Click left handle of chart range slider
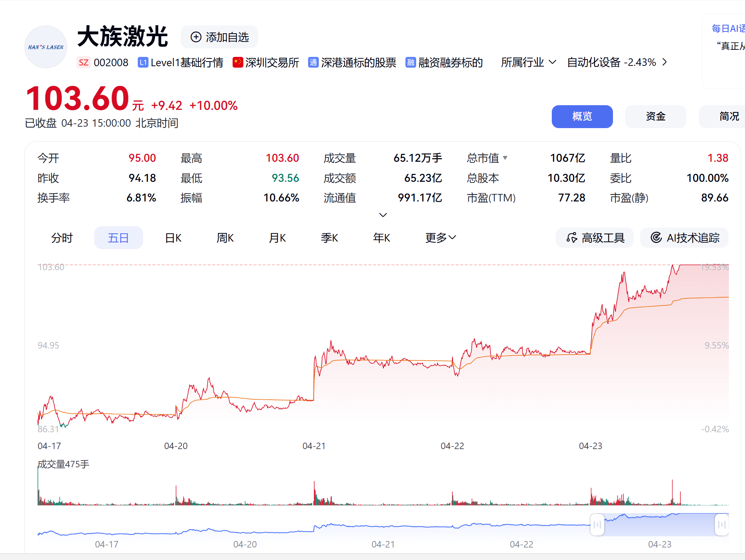745x560 pixels. (x=597, y=525)
